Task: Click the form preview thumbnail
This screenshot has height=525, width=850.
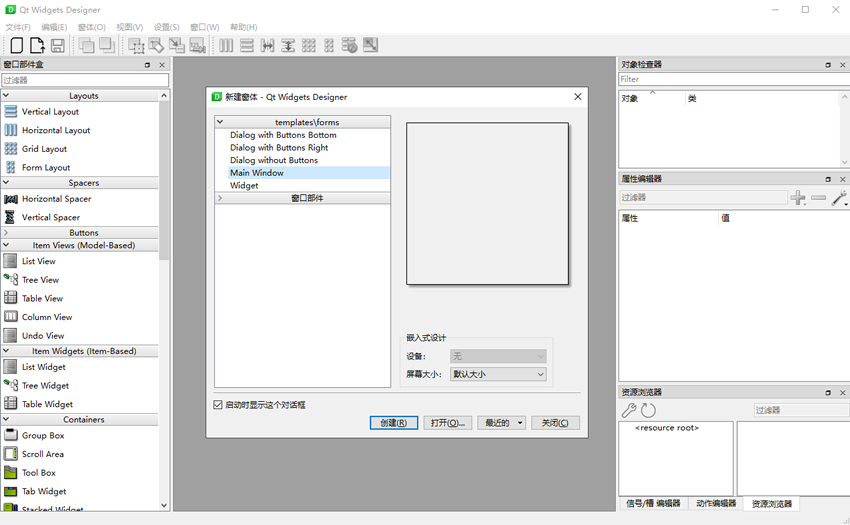Action: (487, 203)
